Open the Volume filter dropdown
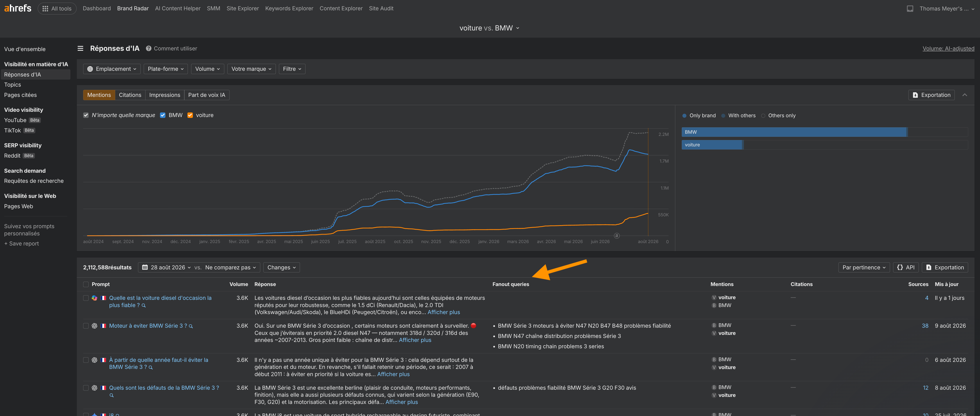 pos(207,69)
